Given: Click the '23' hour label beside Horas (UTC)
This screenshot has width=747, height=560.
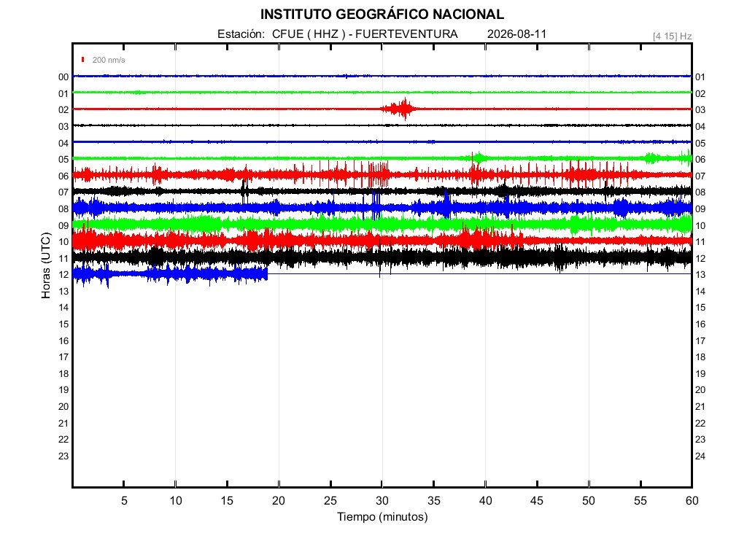Looking at the screenshot, I should 63,456.
